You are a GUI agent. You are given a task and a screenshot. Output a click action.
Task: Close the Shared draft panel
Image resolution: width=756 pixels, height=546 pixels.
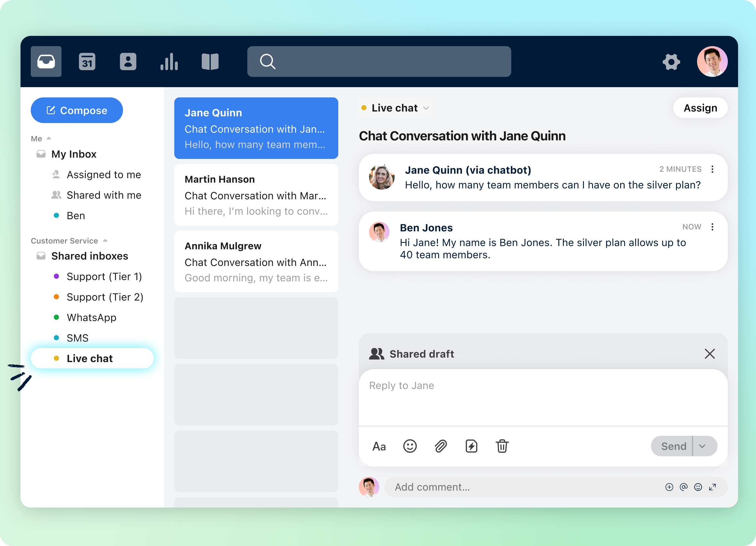710,354
